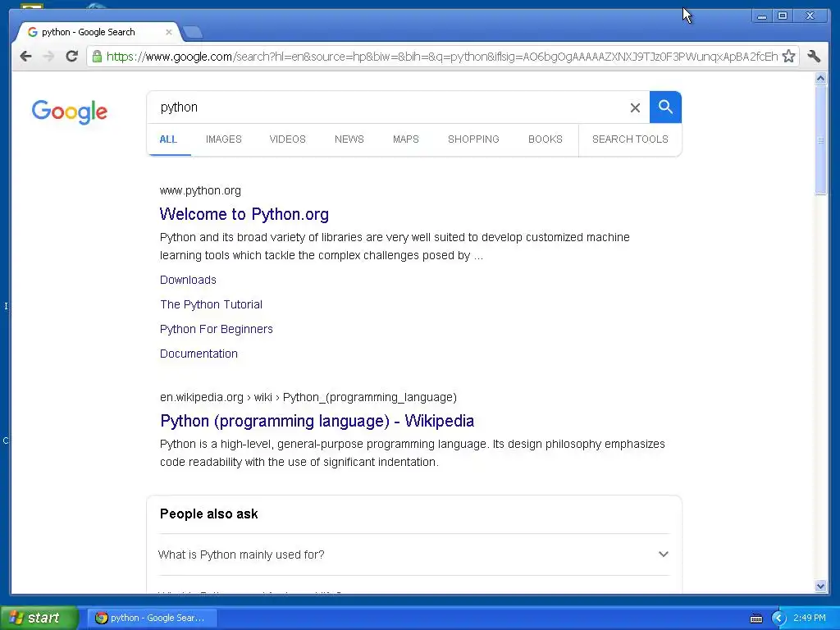Switch to the IMAGES tab

pos(224,139)
